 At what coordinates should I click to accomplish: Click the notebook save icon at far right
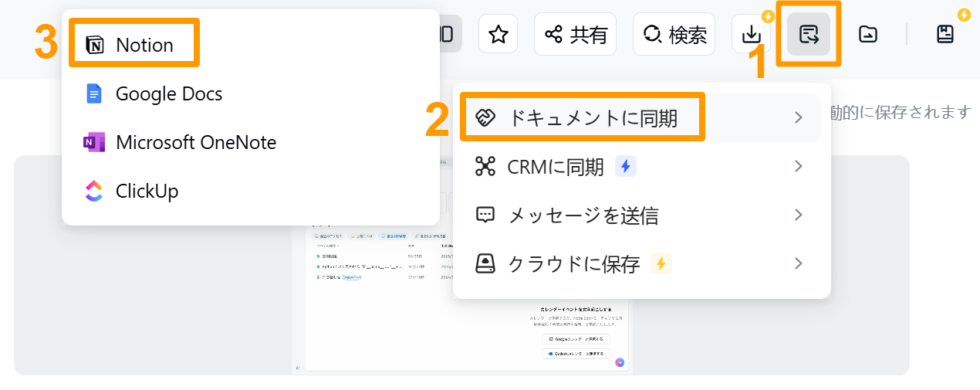pyautogui.click(x=945, y=34)
